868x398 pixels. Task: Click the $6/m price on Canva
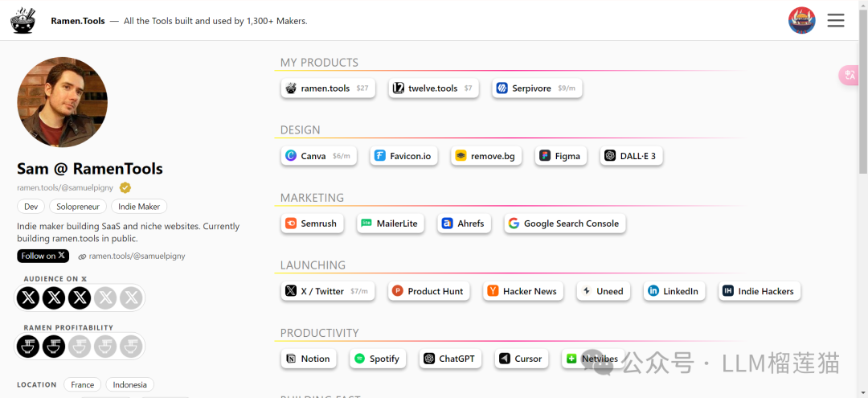(x=342, y=156)
